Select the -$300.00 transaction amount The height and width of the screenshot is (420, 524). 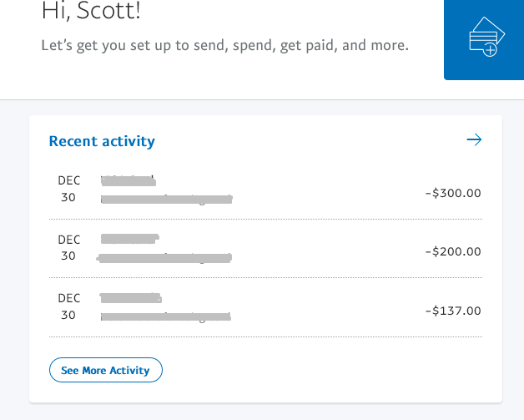[x=453, y=193]
